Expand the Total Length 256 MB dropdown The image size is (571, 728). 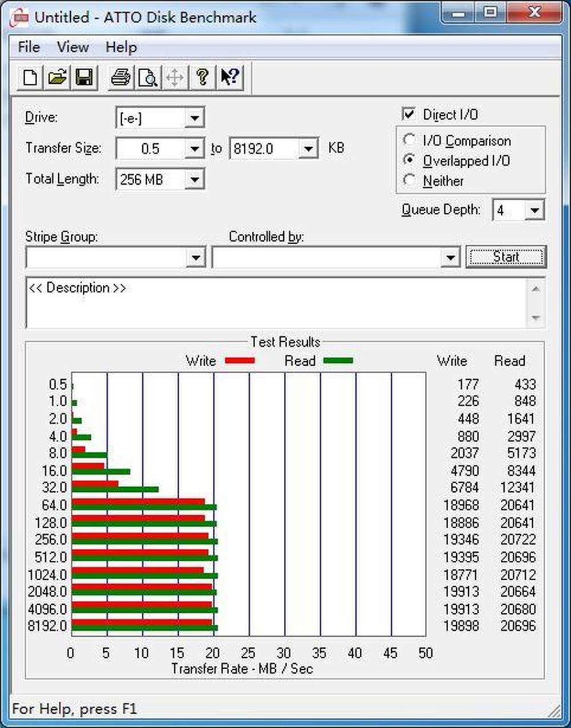tap(194, 180)
